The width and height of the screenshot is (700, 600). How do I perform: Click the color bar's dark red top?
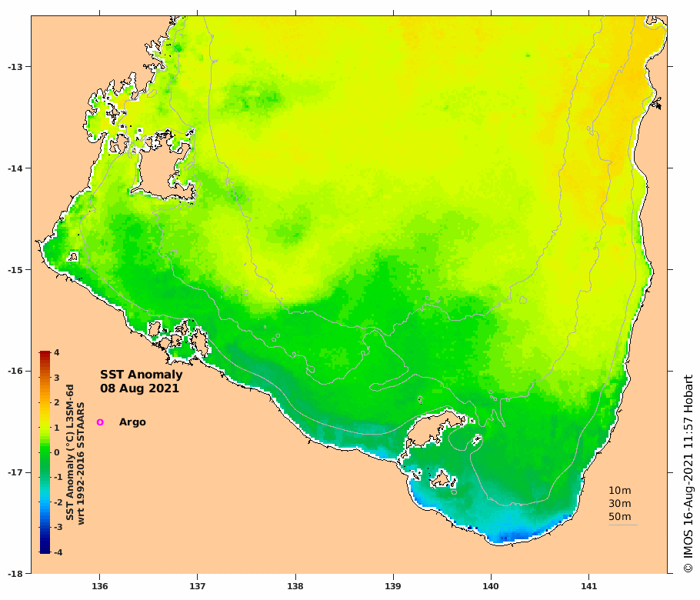click(45, 355)
